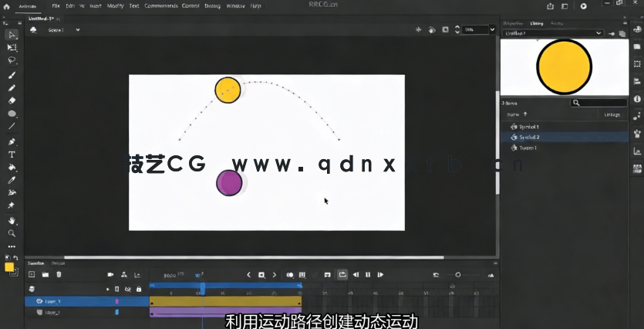The image size is (644, 329).
Task: Toggle the Loop playback button
Action: click(342, 275)
